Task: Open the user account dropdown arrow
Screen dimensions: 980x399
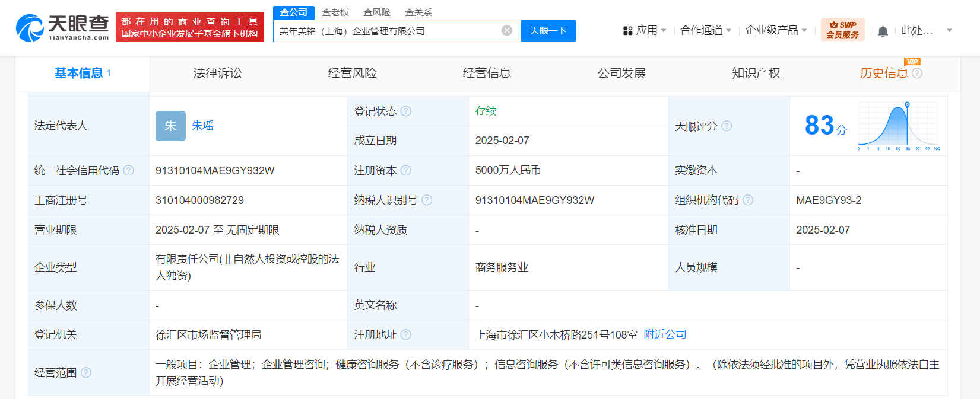Action: click(949, 30)
